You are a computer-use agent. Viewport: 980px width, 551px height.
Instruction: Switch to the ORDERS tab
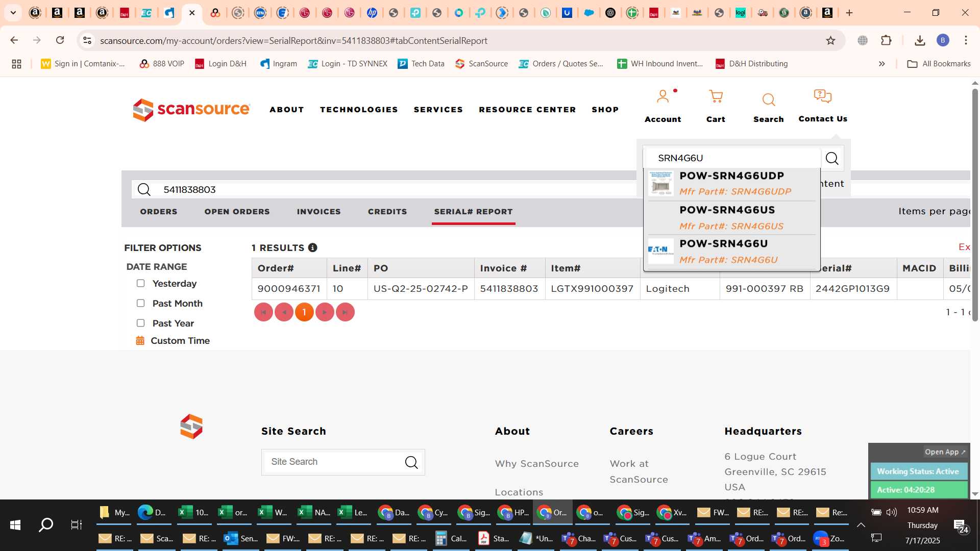[159, 212]
